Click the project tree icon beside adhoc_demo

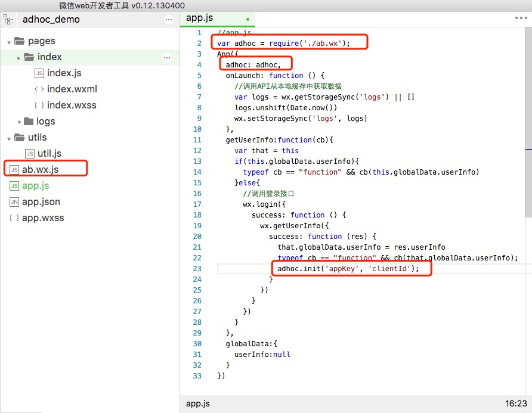8,20
